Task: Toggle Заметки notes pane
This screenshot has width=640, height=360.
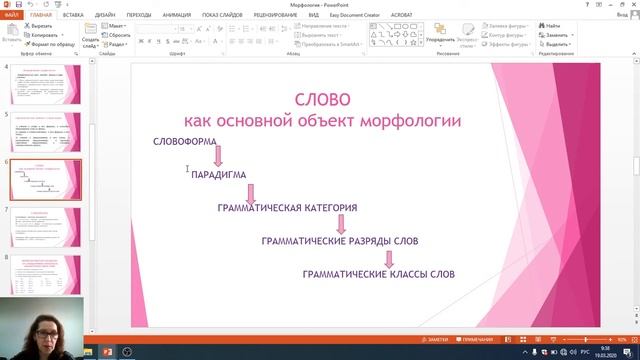Action: pos(434,340)
